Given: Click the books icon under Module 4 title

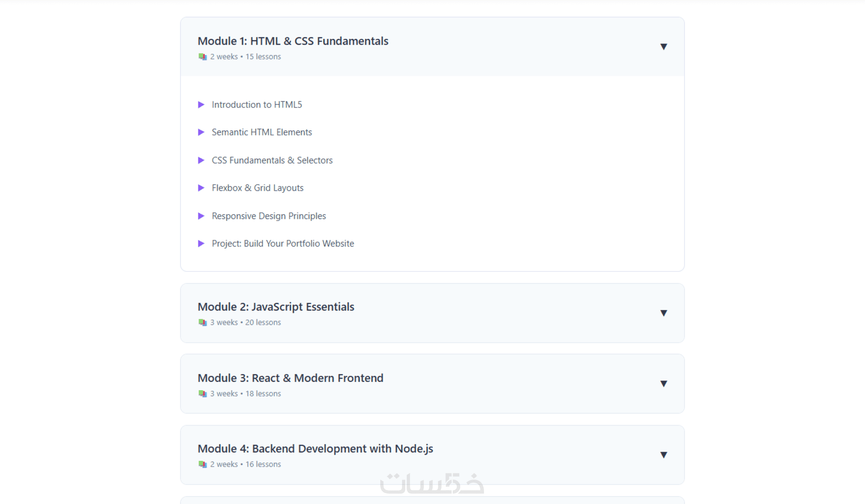Looking at the screenshot, I should coord(203,465).
